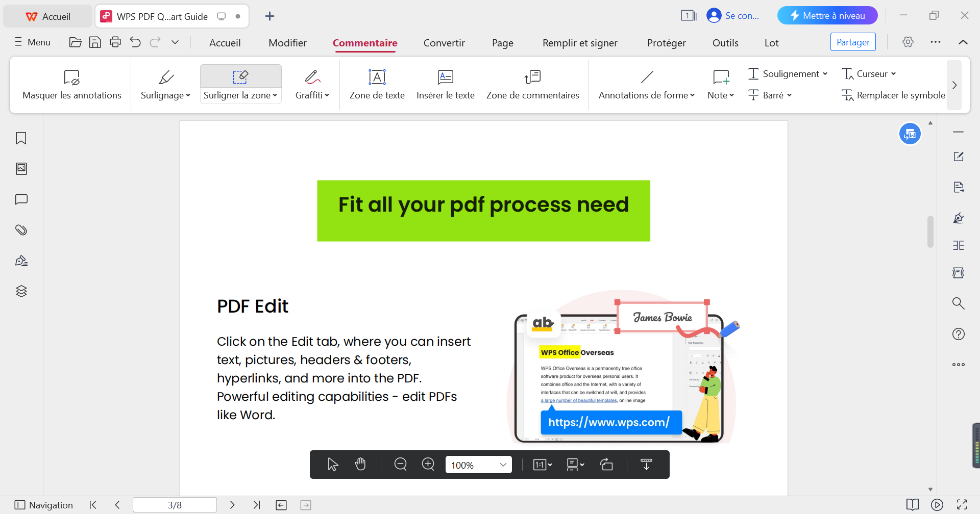Go to the next page
Viewport: 980px width, 514px height.
click(232, 505)
